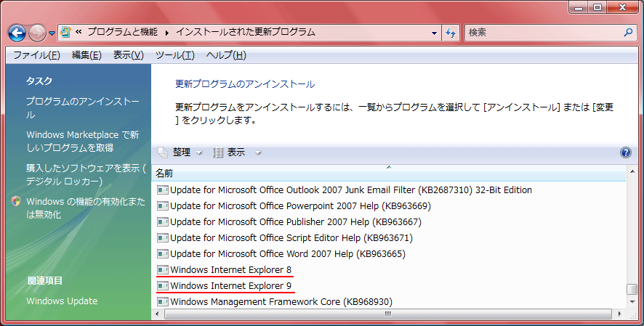Click the horizontal scrollbar thumb
The image size is (644, 326).
click(387, 314)
